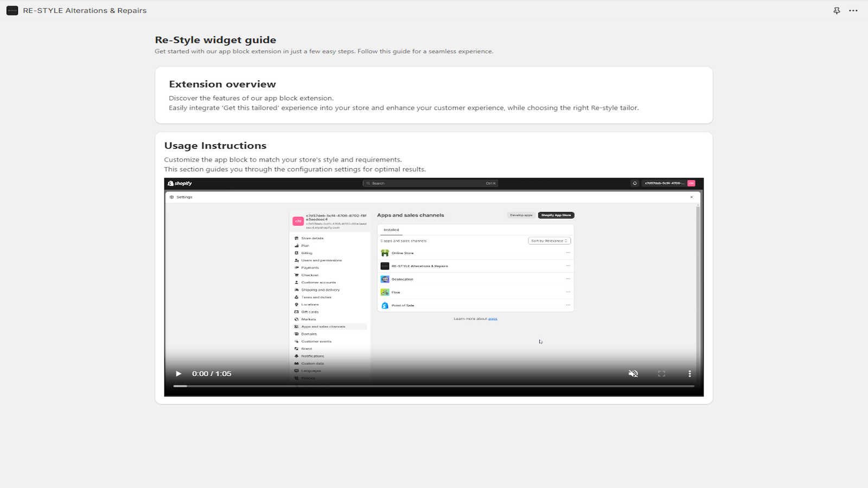This screenshot has height=488, width=868.
Task: Enter fullscreen mode for the video
Action: click(661, 374)
